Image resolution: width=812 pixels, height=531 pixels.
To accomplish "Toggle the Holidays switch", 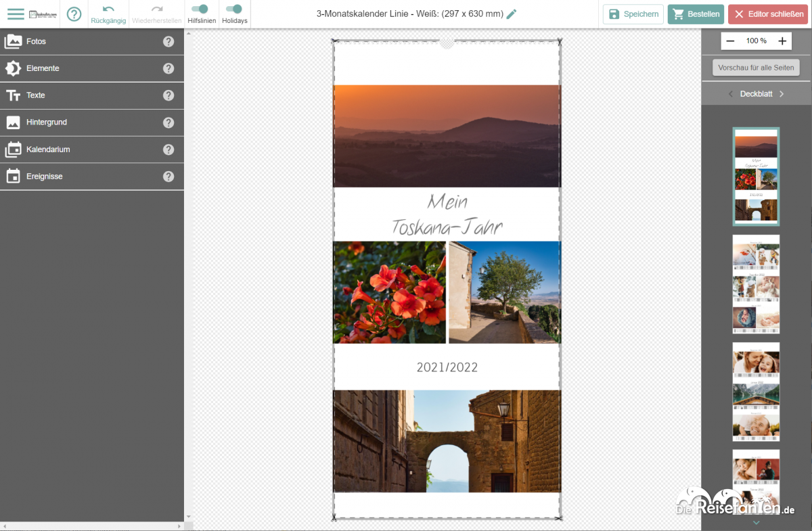I will 234,9.
